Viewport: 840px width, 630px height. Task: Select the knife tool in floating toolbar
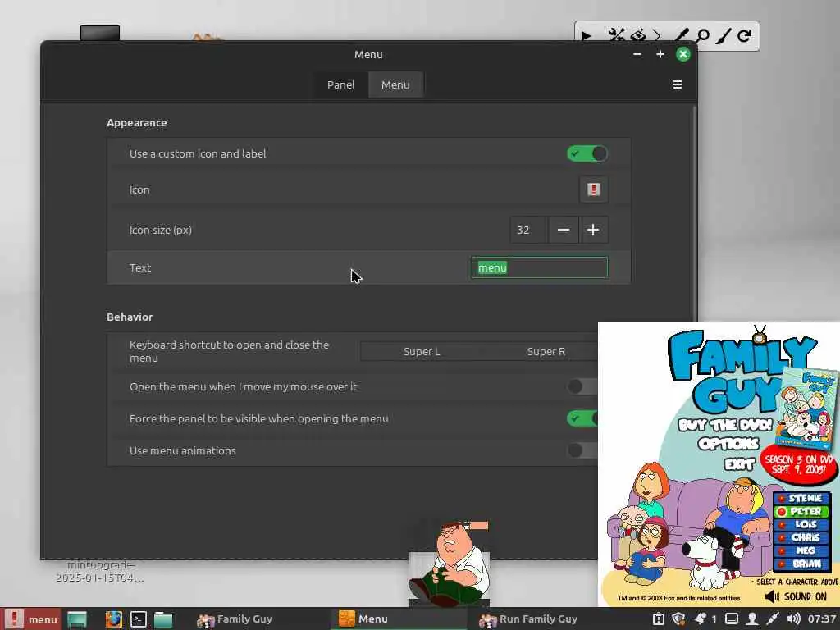pos(724,36)
